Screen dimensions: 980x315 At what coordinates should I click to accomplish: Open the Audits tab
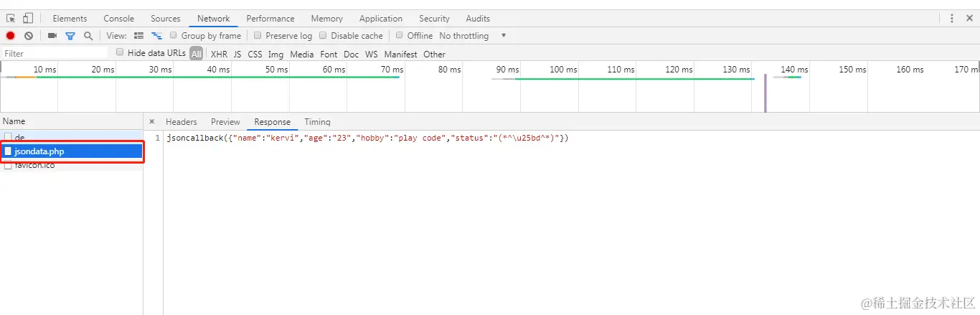coord(478,19)
